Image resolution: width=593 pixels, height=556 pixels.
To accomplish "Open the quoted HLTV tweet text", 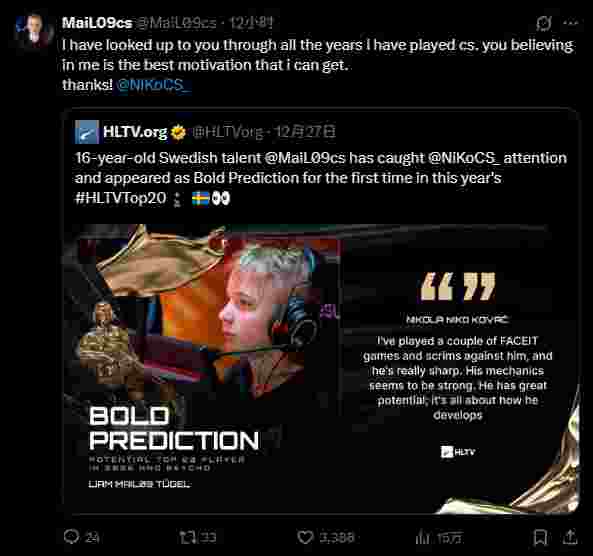I will [x=321, y=178].
